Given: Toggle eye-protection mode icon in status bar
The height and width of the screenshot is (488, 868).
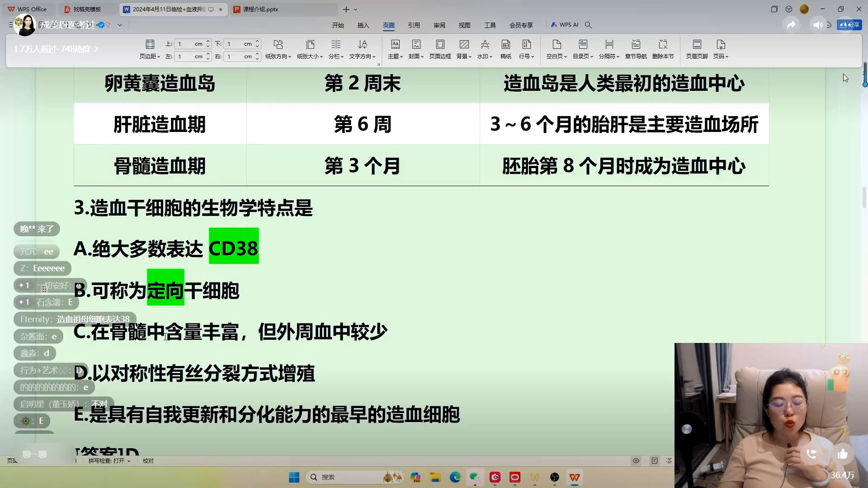Looking at the screenshot, I should click(636, 461).
